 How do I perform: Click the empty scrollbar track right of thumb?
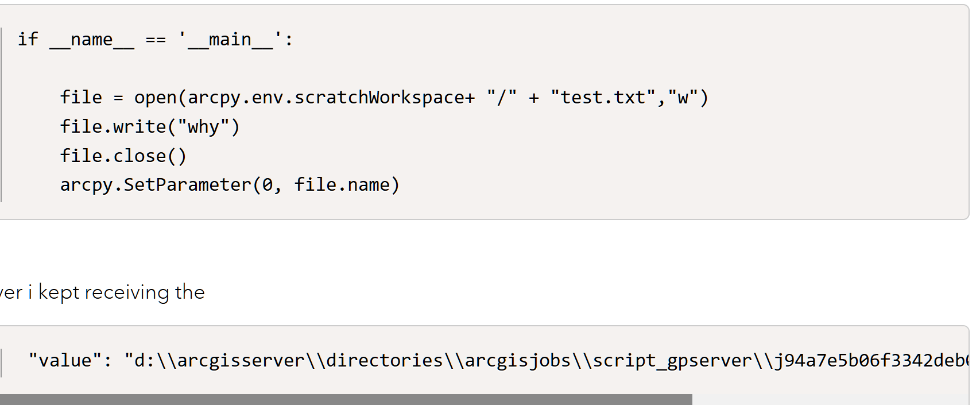(x=830, y=399)
